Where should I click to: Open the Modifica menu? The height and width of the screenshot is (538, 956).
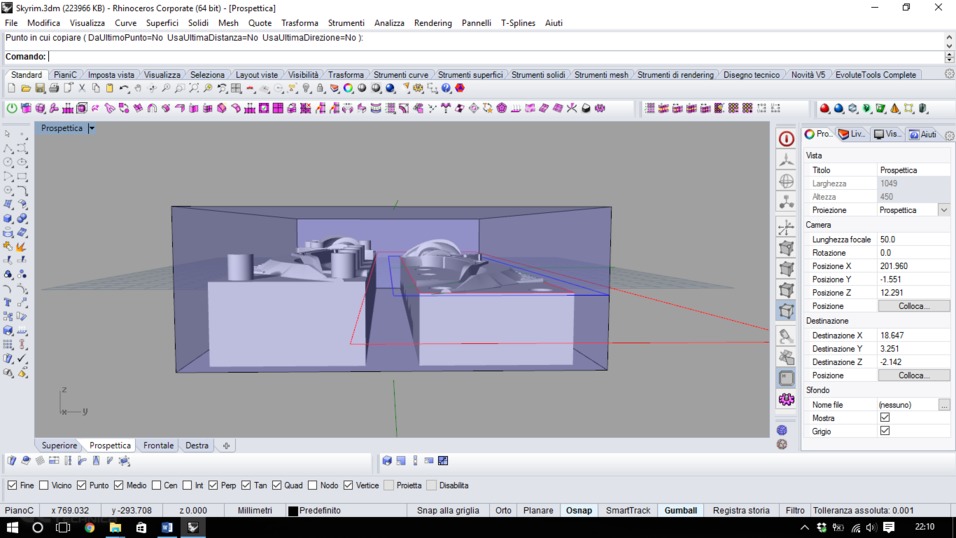click(44, 23)
